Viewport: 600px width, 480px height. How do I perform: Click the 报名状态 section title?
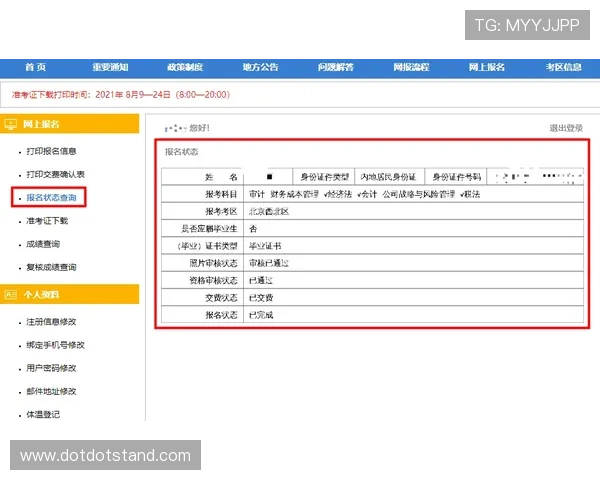(181, 152)
